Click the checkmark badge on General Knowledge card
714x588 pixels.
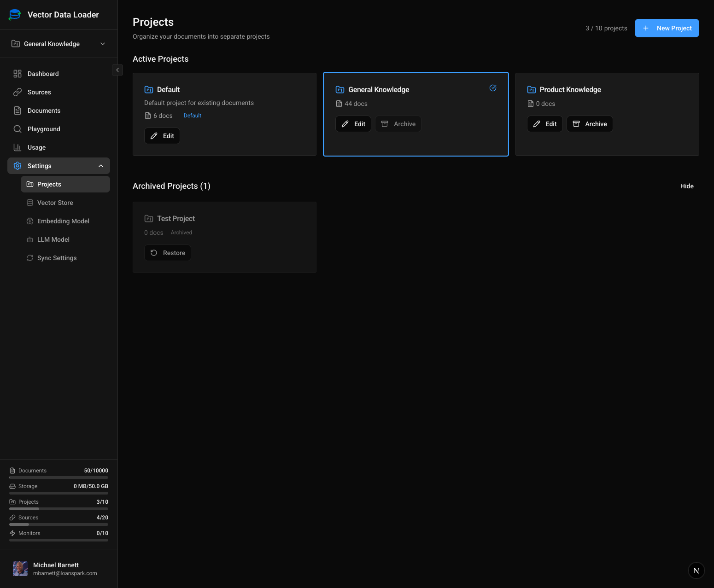[493, 88]
